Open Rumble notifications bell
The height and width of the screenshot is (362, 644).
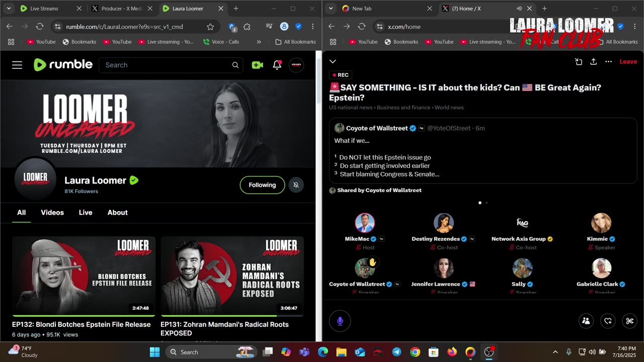(x=277, y=65)
